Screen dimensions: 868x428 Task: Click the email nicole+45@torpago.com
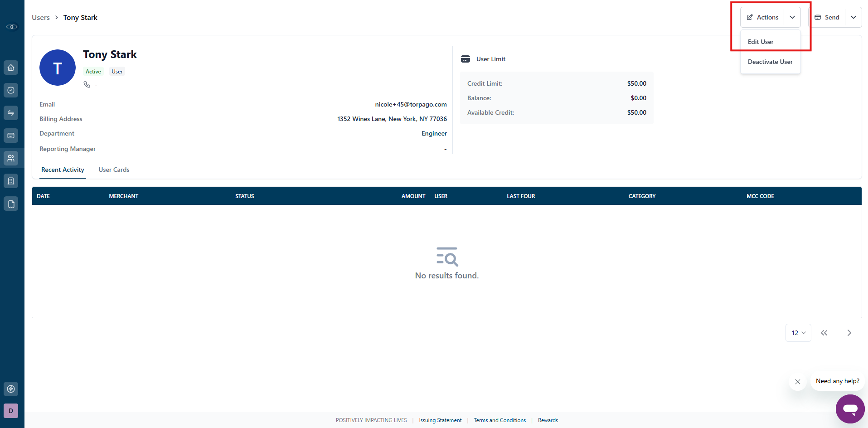pos(411,104)
